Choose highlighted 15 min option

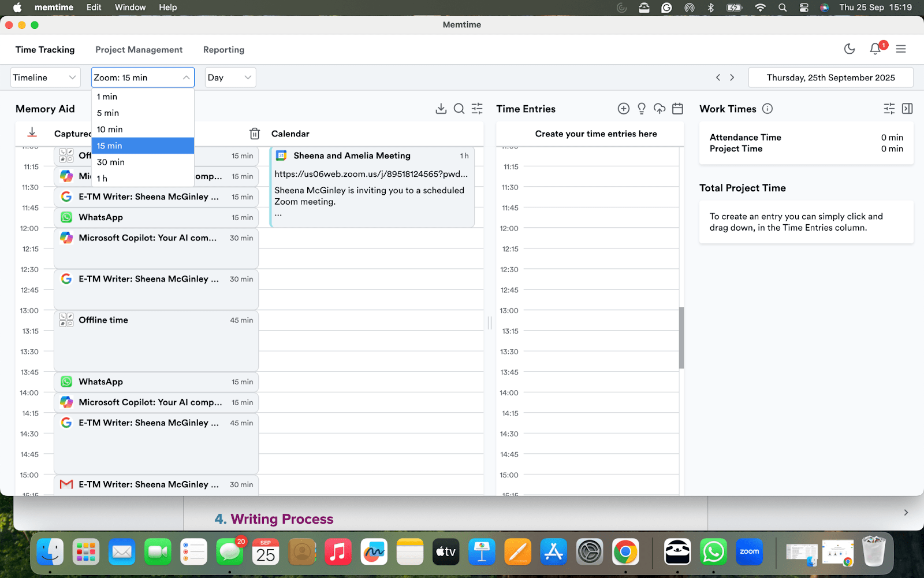coord(143,146)
